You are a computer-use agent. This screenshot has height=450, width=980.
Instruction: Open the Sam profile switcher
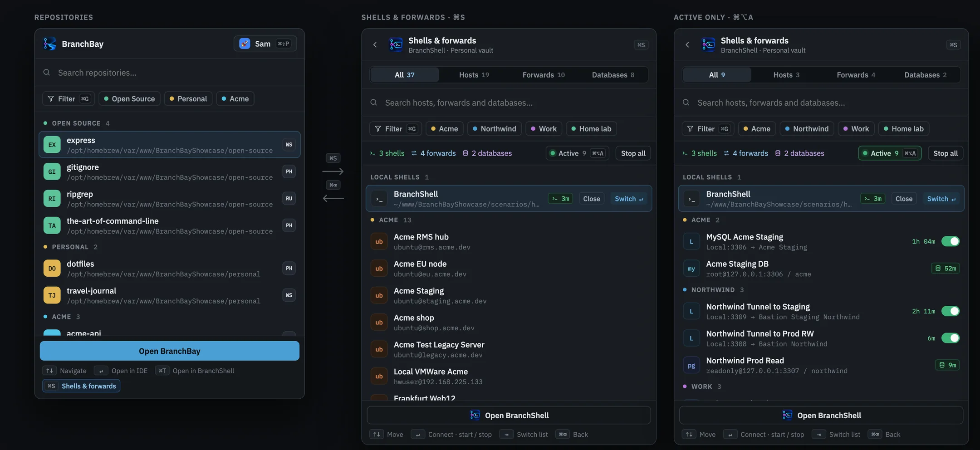coord(265,44)
